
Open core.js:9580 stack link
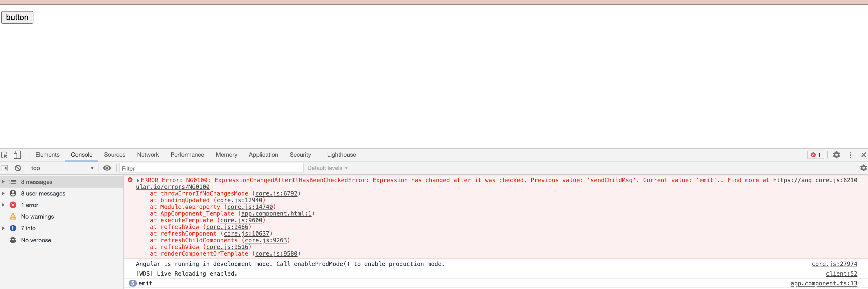pos(276,254)
